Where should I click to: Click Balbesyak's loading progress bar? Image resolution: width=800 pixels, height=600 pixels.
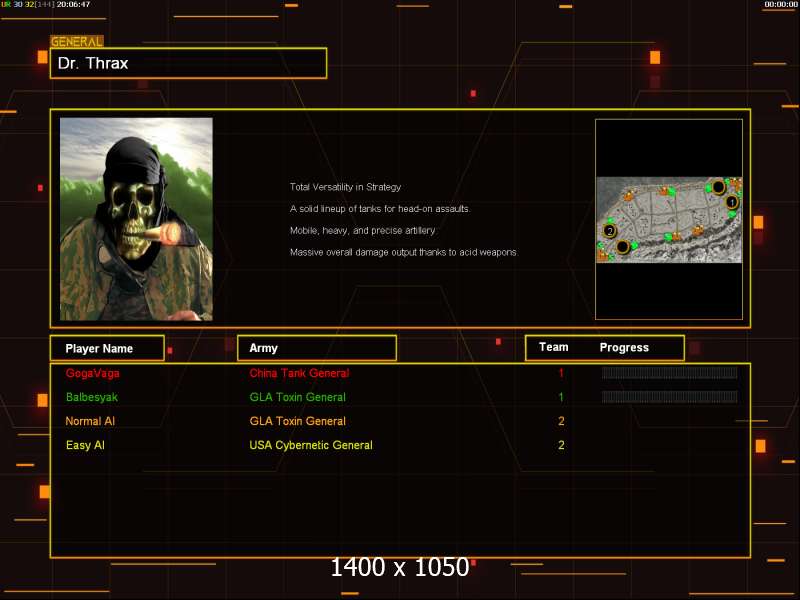(669, 397)
